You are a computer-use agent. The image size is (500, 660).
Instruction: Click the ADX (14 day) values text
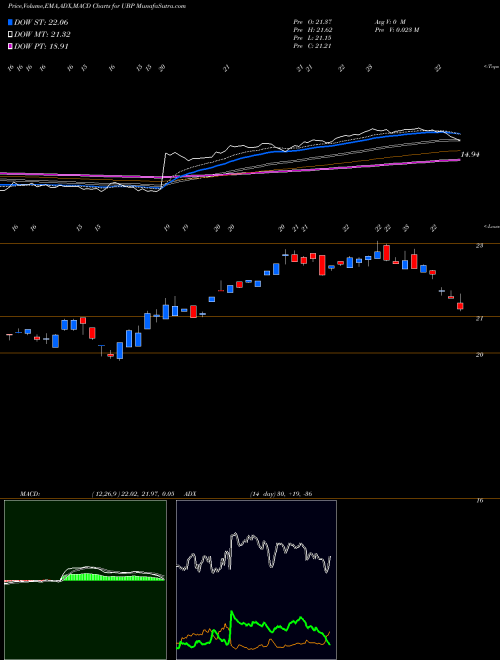point(281,494)
